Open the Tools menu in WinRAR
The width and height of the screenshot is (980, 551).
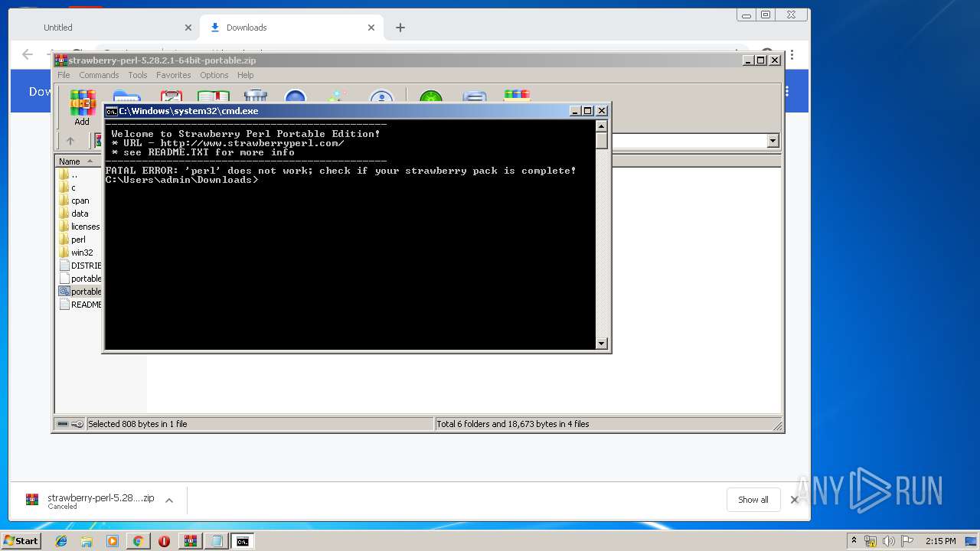pos(138,75)
